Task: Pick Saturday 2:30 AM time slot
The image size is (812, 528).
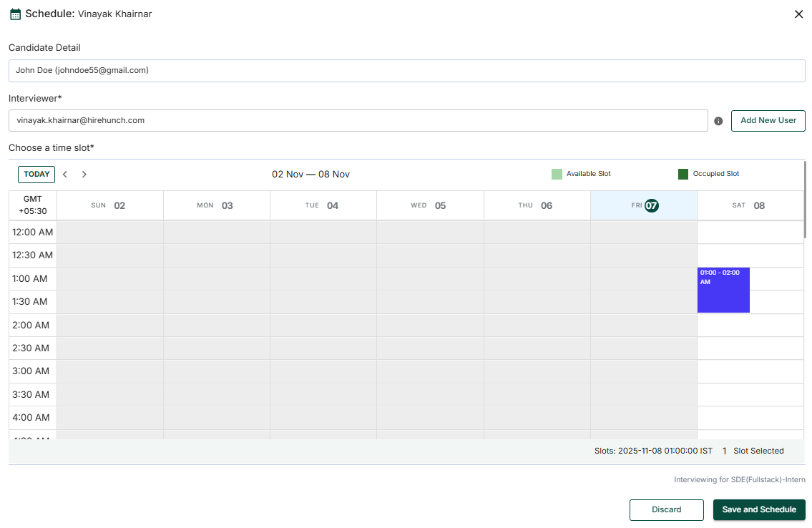Action: [750, 348]
